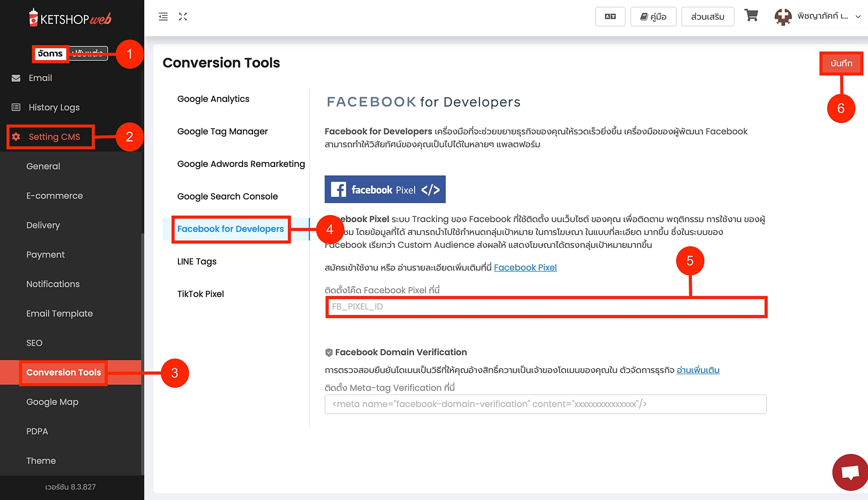
Task: Click the username text พิชญาภัคก์
Action: pos(822,16)
